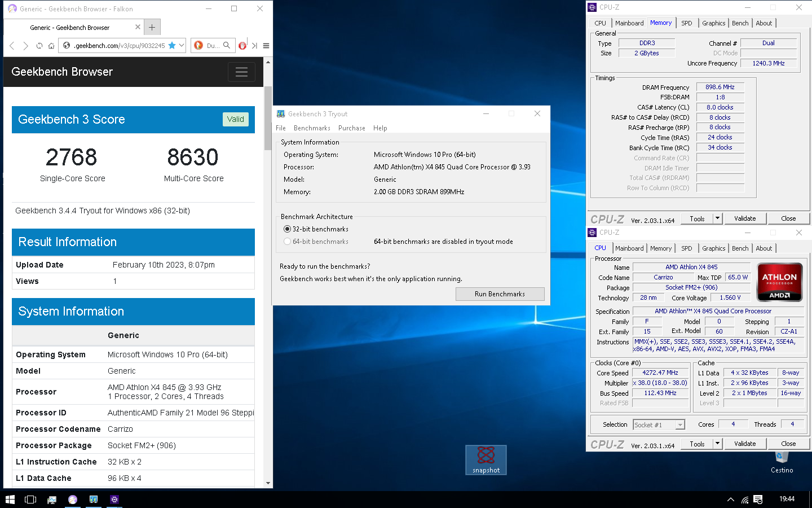
Task: Click the Multi-Core Score 8630
Action: (x=193, y=157)
